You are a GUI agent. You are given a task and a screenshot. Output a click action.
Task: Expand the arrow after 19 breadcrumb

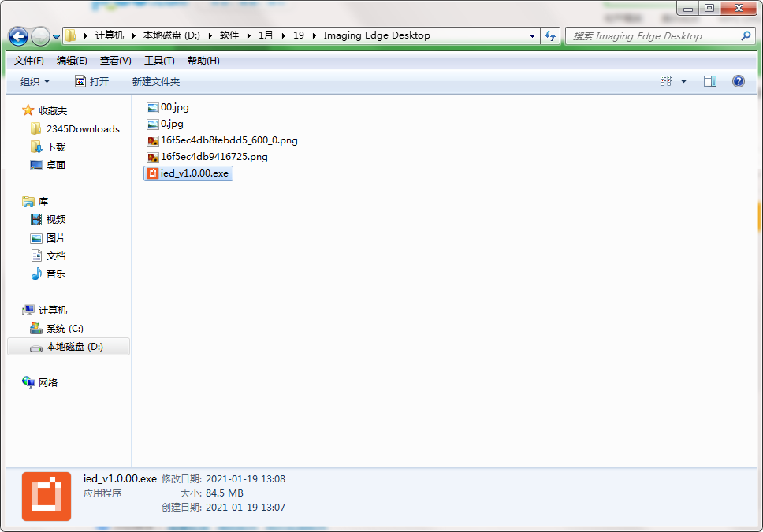314,35
